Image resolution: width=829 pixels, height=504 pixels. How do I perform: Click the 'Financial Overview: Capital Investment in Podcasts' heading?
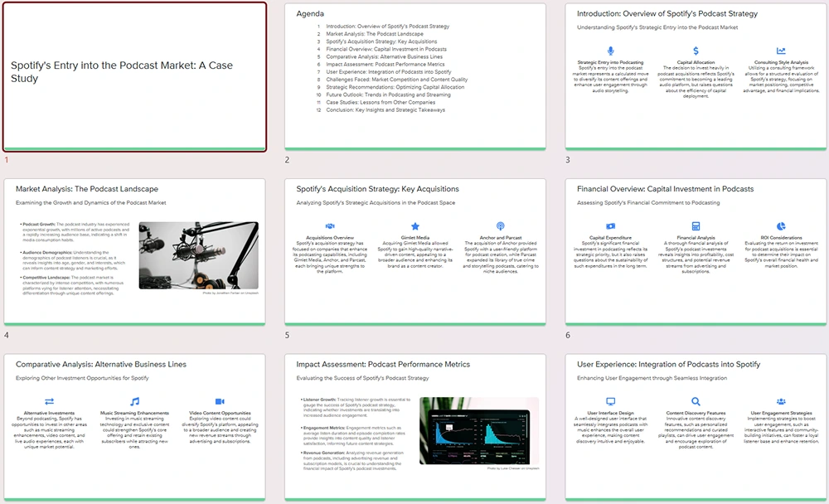[665, 189]
